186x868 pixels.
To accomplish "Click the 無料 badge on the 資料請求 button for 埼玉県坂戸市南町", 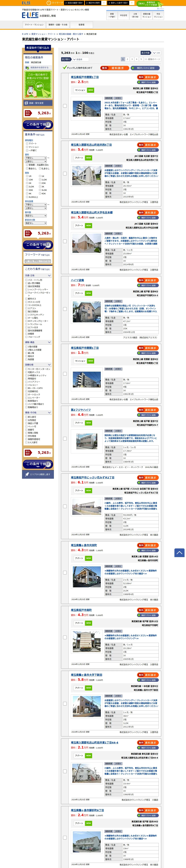I will click(x=141, y=610).
